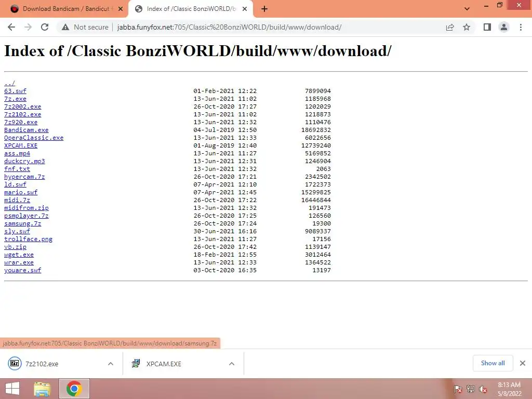Screen dimensions: 532x399
Task: Click the 01-Feb-2021 12:22 date entry
Action: [x=225, y=91]
